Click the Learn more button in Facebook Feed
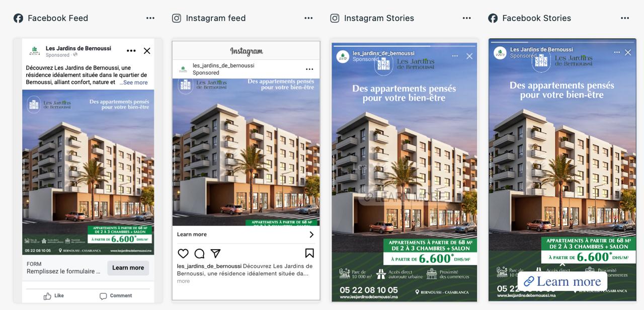This screenshot has height=310, width=644. pyautogui.click(x=128, y=268)
